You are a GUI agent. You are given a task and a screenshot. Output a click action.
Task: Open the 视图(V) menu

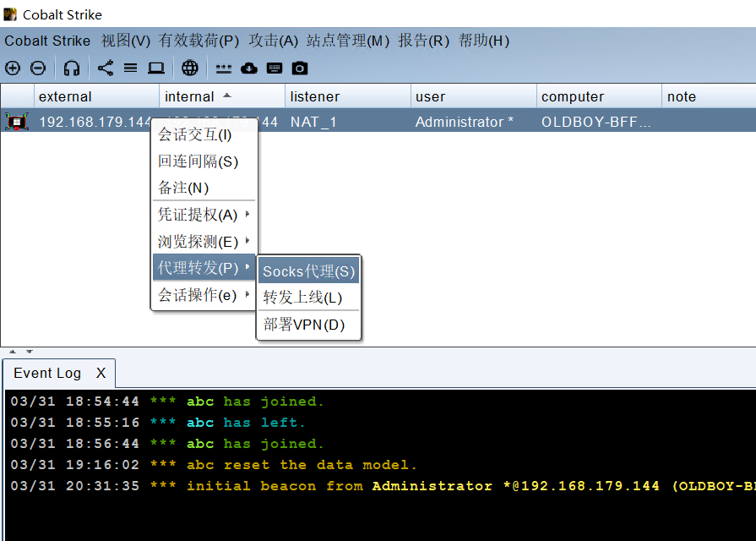tap(125, 41)
